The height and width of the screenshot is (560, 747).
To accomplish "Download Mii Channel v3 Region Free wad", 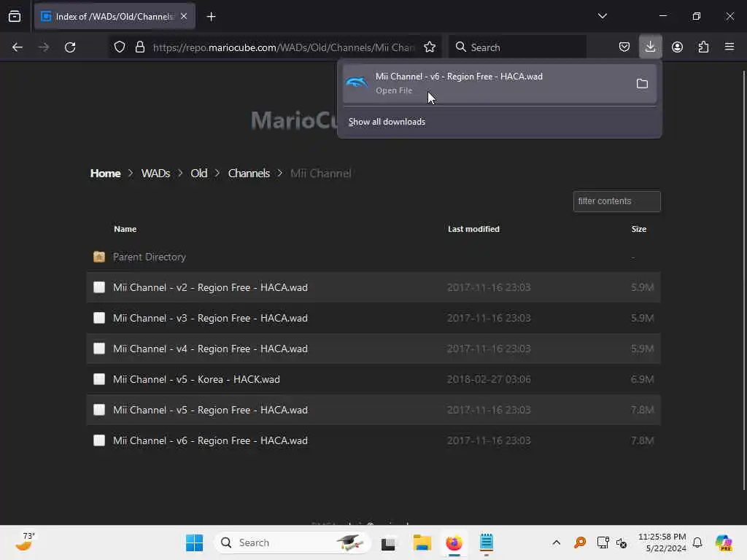I will coord(210,318).
